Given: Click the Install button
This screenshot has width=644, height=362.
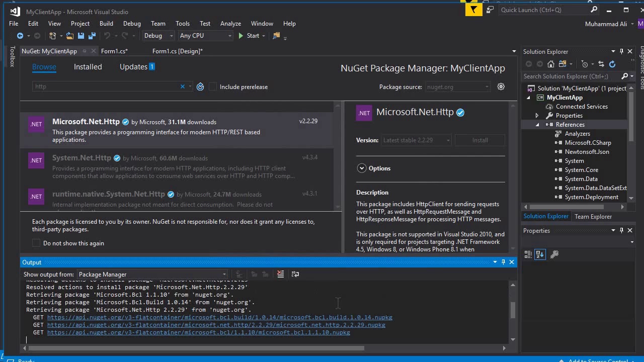Looking at the screenshot, I should pos(479,140).
